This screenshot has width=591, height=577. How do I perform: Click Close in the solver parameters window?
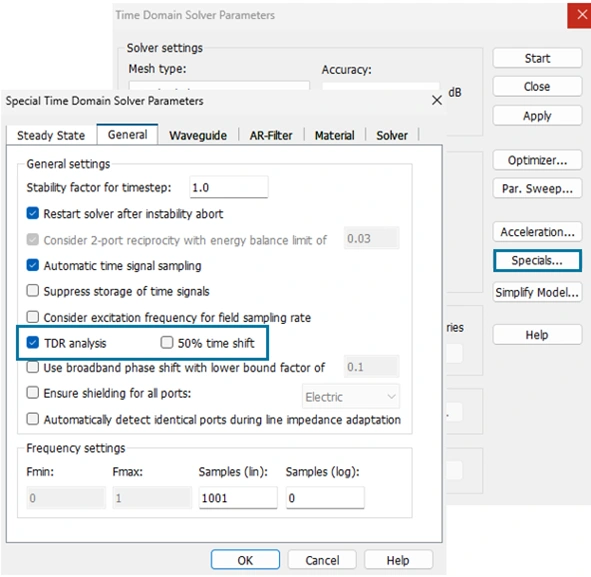[x=537, y=87]
